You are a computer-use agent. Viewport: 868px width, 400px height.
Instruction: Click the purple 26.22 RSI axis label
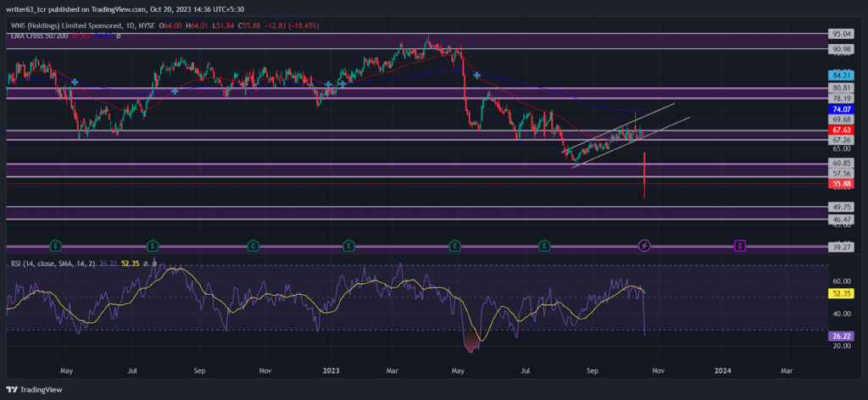840,336
